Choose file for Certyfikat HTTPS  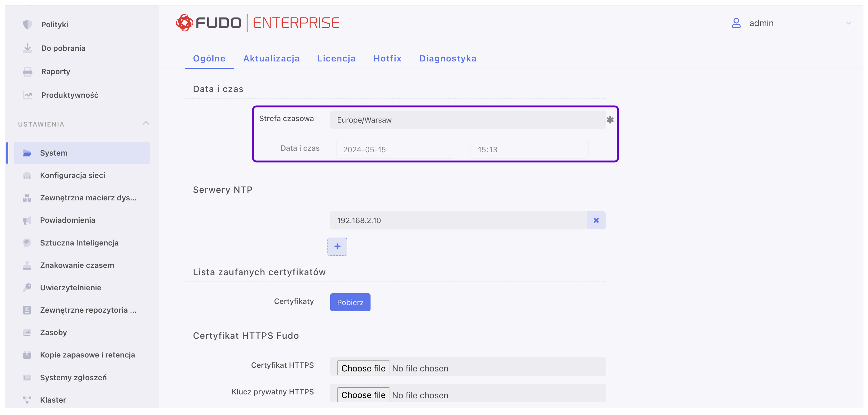tap(363, 368)
